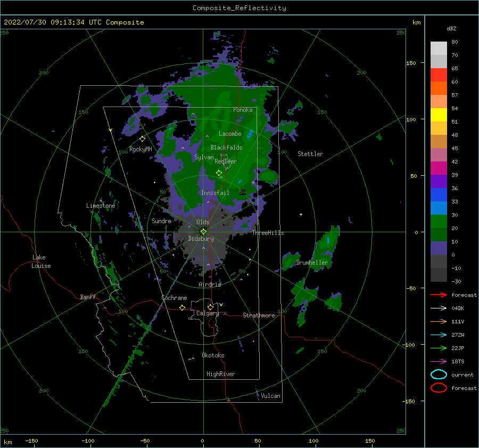Screen dimensions: 479x448
Task: Click the Cochrane city label
Action: point(174,298)
